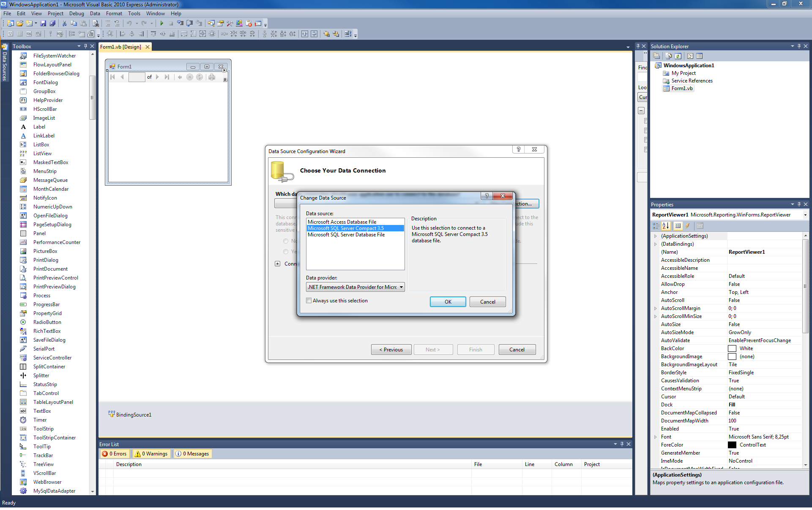Screen dimensions: 812x510
Task: Click the New Project toolbar icon
Action: pyautogui.click(x=11, y=23)
